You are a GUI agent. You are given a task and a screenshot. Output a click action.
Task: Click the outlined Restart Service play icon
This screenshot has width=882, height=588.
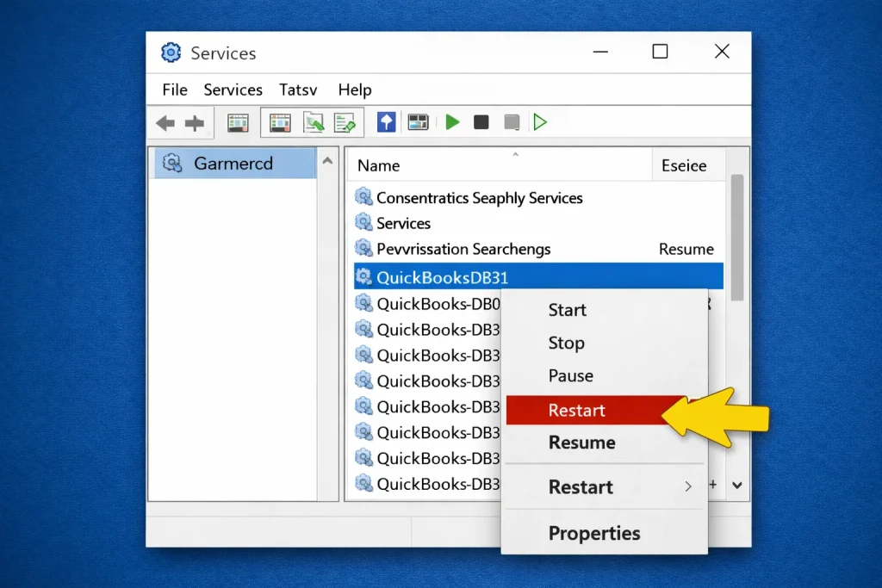pos(540,122)
